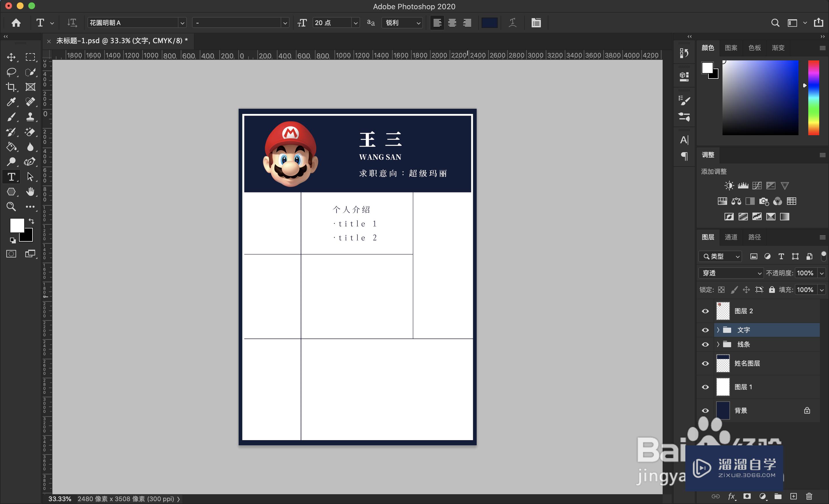Open the Character and Paragraph panels icon
Image resolution: width=829 pixels, height=504 pixels.
(x=536, y=22)
